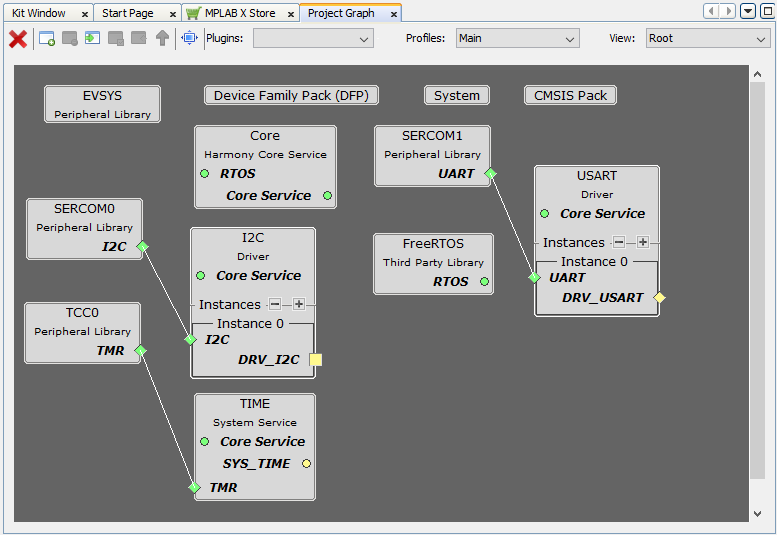Click the green arrow import icon
This screenshot has height=535, width=777.
point(92,39)
